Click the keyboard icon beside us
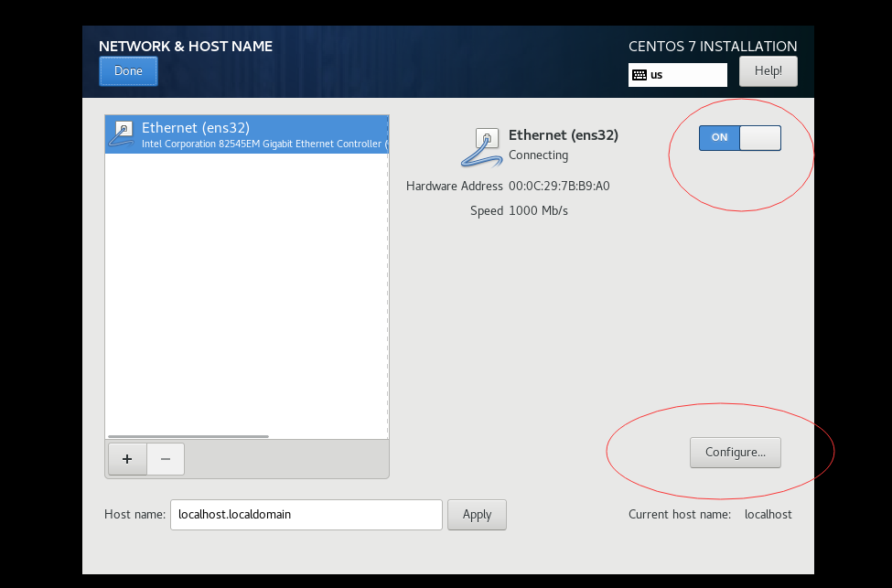892x588 pixels. point(639,75)
